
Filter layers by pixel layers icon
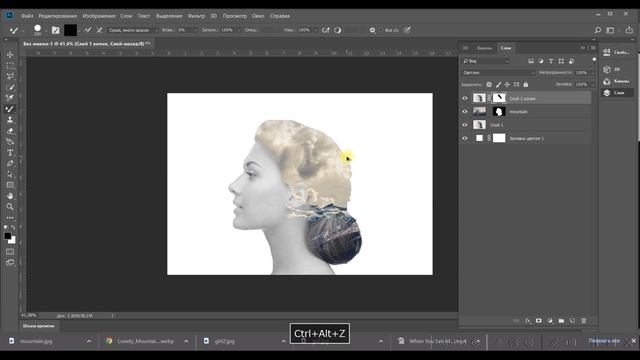pyautogui.click(x=531, y=61)
